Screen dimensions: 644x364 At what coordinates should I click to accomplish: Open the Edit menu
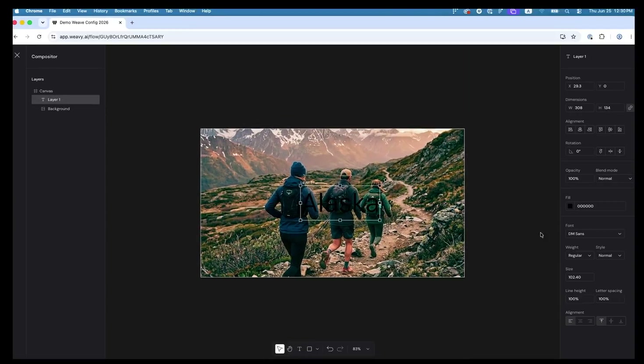pos(67,11)
